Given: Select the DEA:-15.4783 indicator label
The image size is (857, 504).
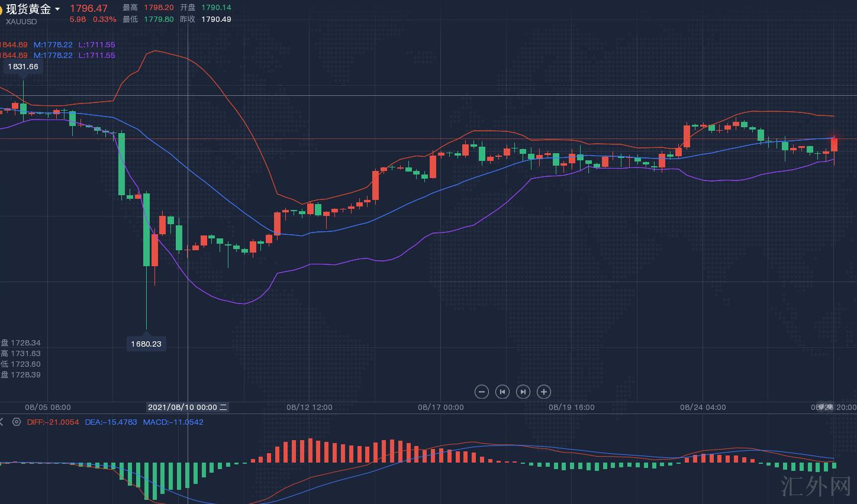Looking at the screenshot, I should 111,422.
